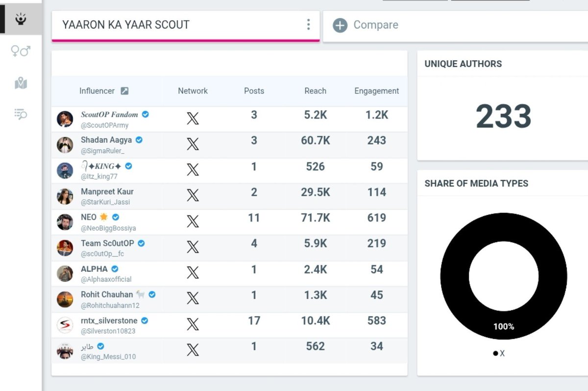This screenshot has width=588, height=391.
Task: Click the King_Messi_010 profile avatar
Action: [65, 351]
